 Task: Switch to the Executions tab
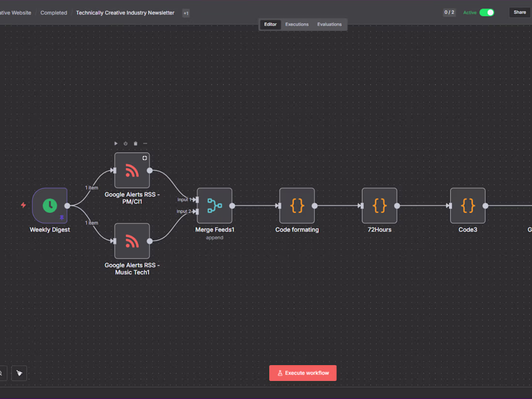tap(296, 24)
